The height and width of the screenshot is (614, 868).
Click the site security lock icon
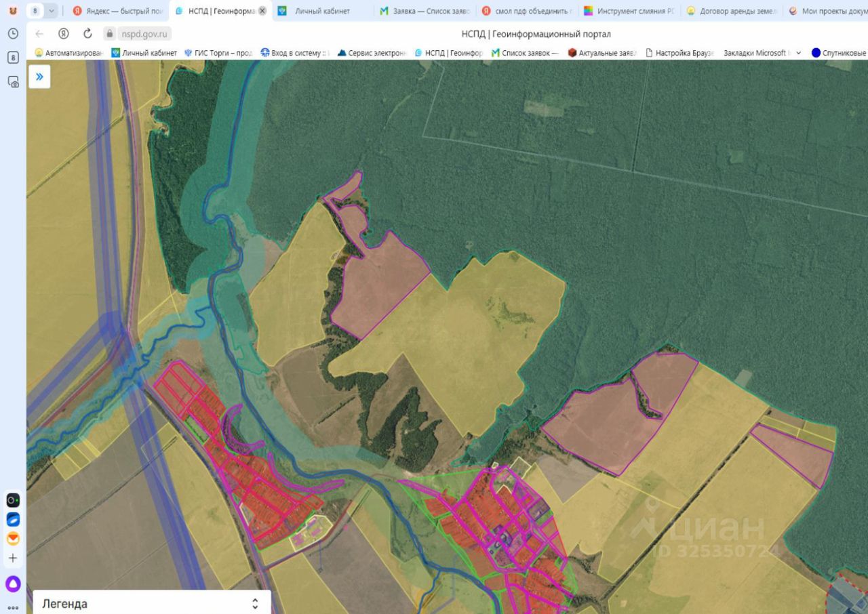[x=109, y=34]
